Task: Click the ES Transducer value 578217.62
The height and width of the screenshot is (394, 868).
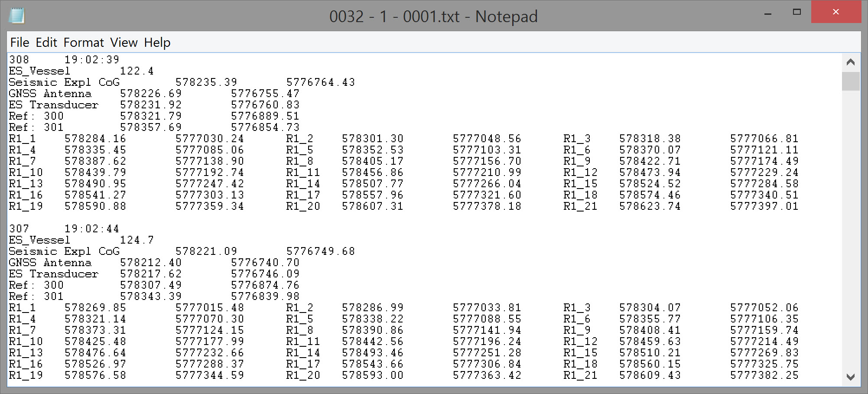Action: tap(151, 274)
